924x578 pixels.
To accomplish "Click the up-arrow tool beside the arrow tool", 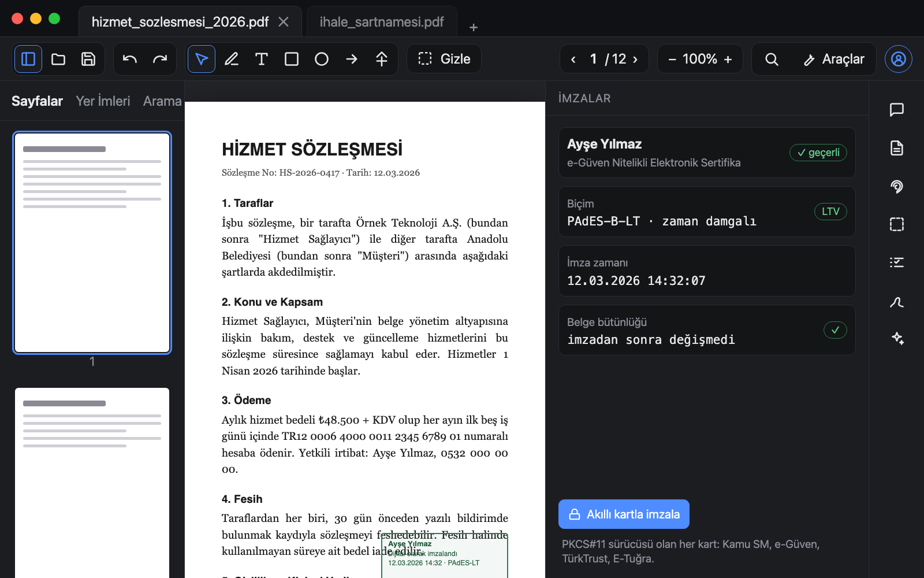I will (382, 59).
